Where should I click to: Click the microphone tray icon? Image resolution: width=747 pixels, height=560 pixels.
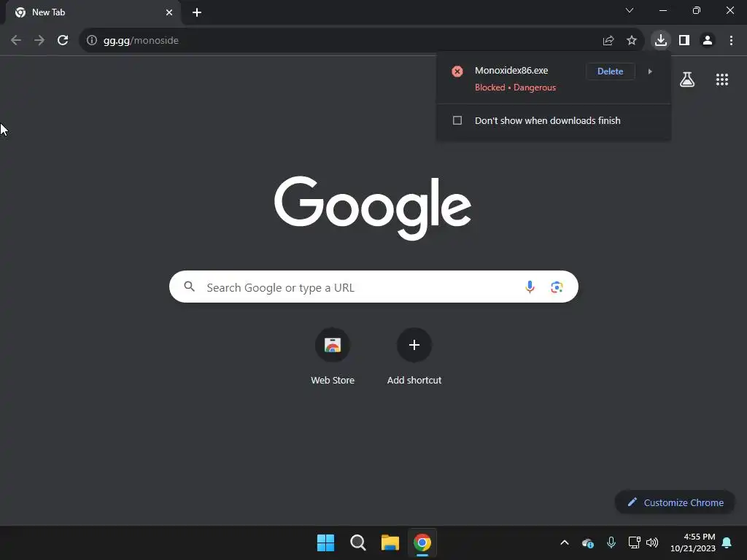pos(611,542)
